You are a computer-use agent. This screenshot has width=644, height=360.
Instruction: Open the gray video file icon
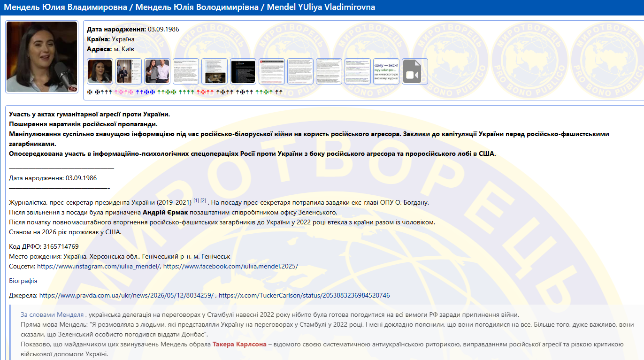click(x=415, y=71)
